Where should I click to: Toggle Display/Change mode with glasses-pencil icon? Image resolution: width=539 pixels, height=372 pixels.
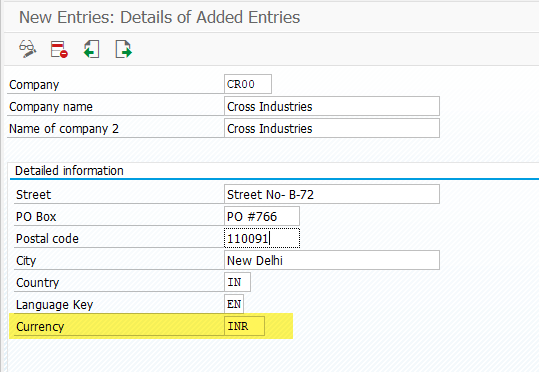pyautogui.click(x=28, y=49)
